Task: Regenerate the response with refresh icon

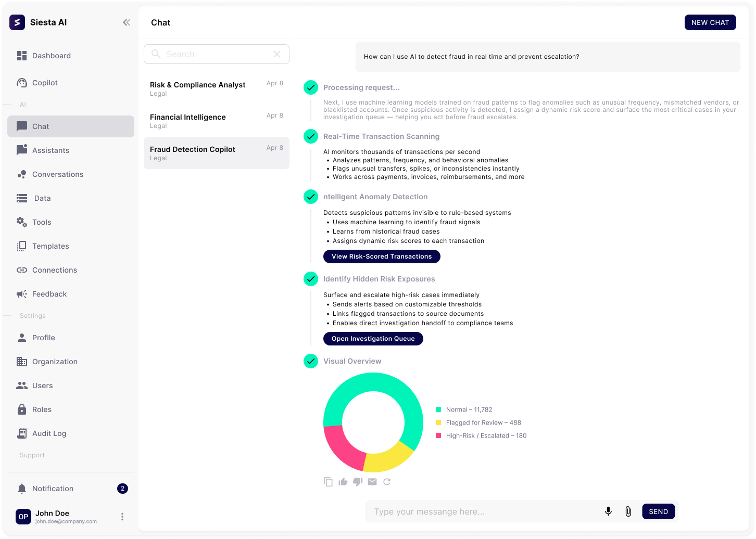Action: pos(387,482)
